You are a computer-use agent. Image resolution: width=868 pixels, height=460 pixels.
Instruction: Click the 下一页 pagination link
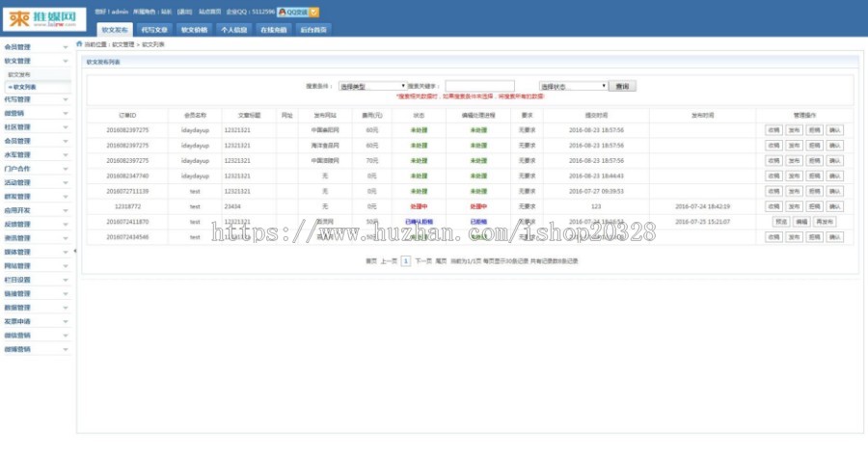423,260
